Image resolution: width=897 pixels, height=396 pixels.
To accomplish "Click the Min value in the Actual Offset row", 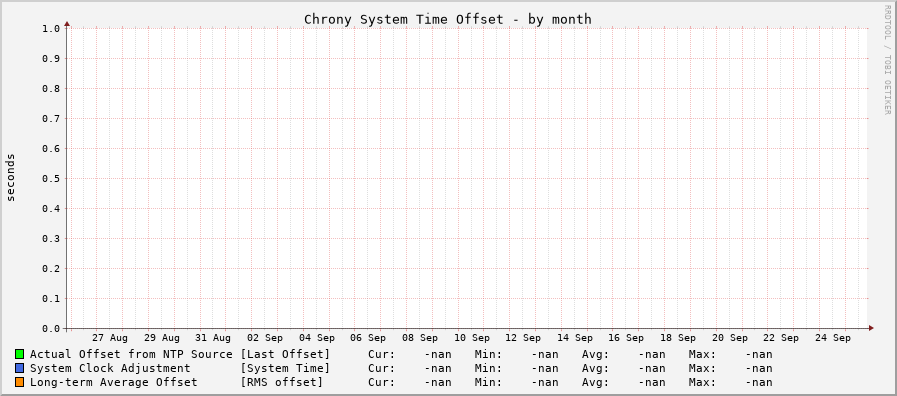I will 545,354.
